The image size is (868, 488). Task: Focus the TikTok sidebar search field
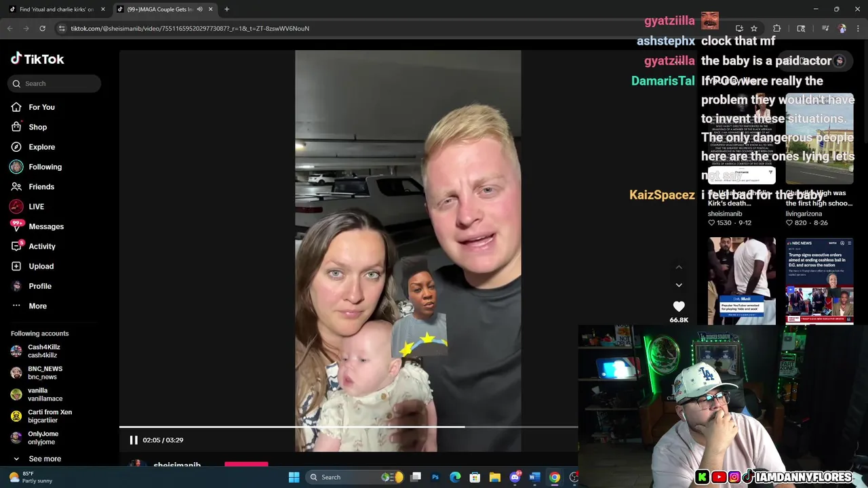(x=55, y=83)
